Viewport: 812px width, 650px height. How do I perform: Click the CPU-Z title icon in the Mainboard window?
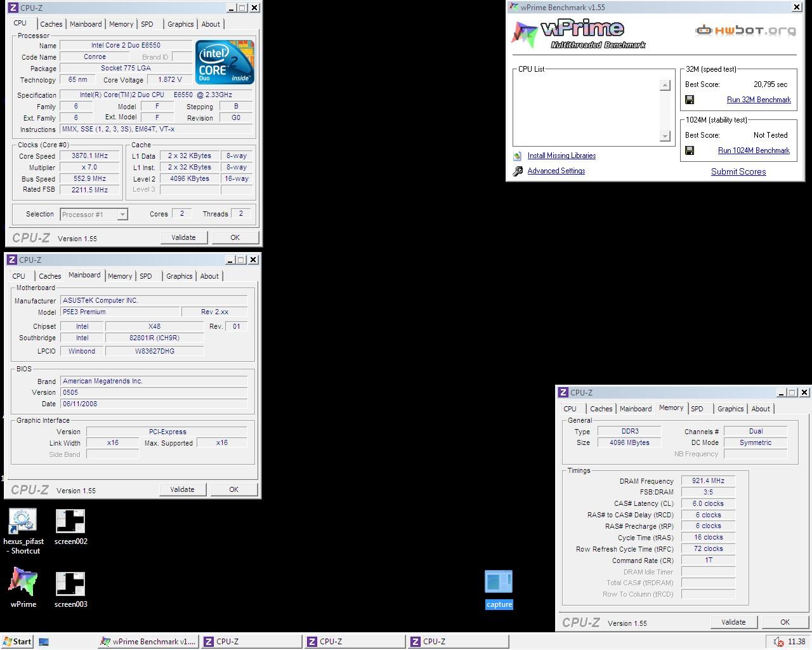[x=11, y=260]
